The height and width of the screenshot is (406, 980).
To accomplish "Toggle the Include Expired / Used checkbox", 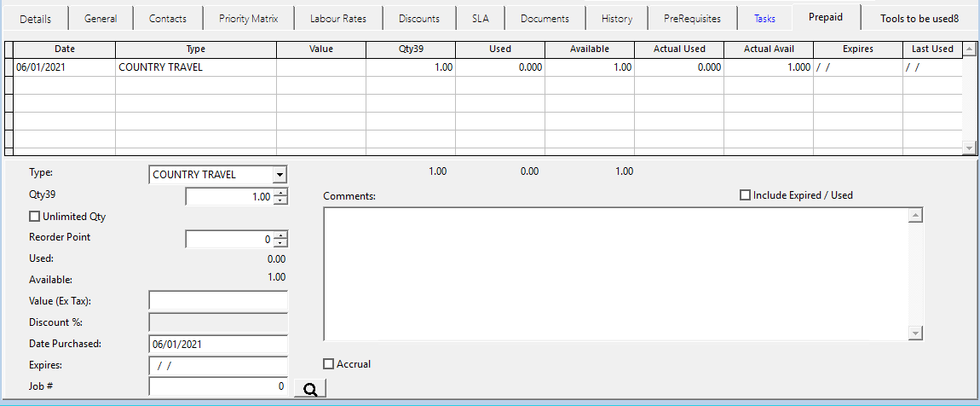I will tap(746, 195).
